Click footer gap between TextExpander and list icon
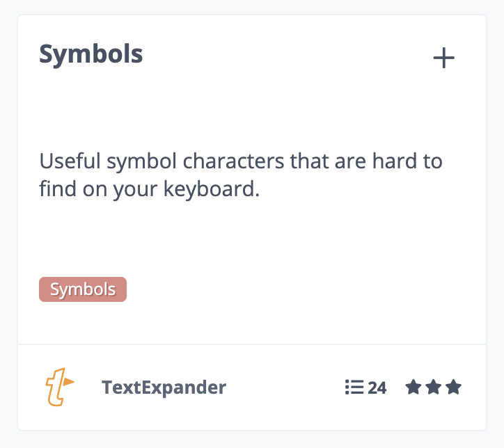 (285, 387)
